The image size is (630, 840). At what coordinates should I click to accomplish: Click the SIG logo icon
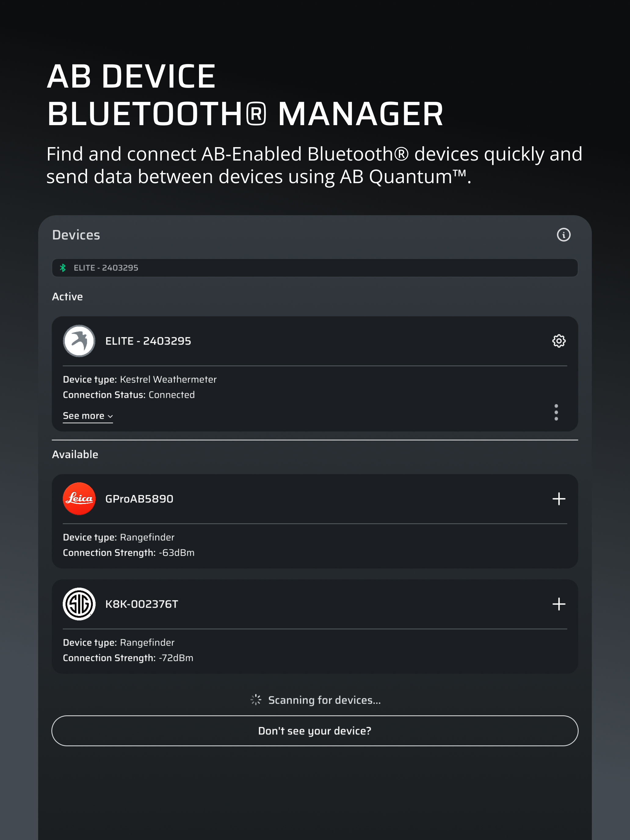[79, 604]
